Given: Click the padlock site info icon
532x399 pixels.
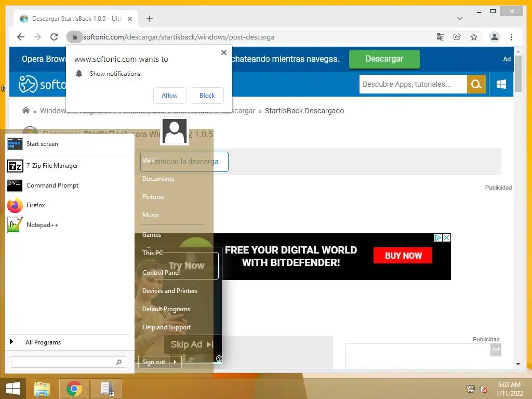Looking at the screenshot, I should pyautogui.click(x=75, y=37).
